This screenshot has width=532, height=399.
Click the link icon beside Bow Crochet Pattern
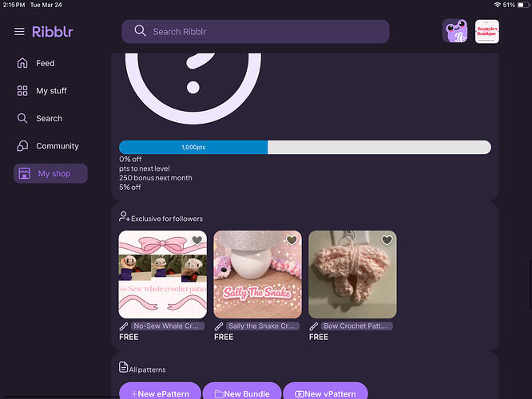(x=314, y=326)
